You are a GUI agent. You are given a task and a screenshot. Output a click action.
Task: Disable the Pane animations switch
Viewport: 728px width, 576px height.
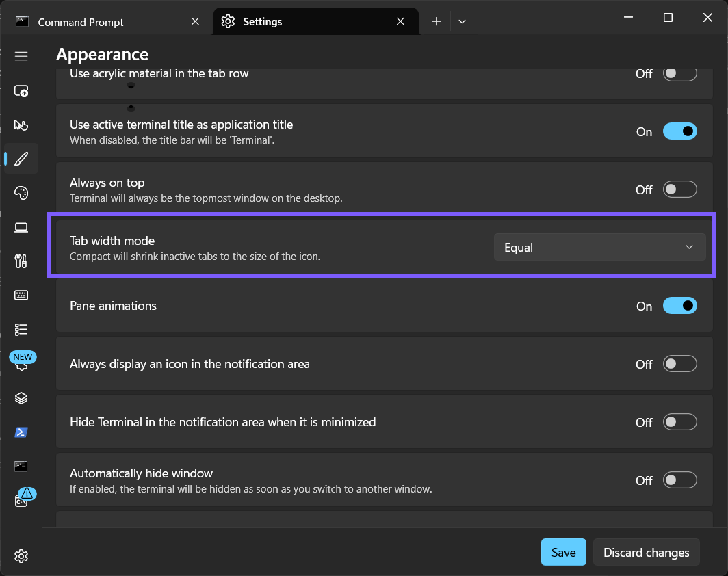(679, 306)
